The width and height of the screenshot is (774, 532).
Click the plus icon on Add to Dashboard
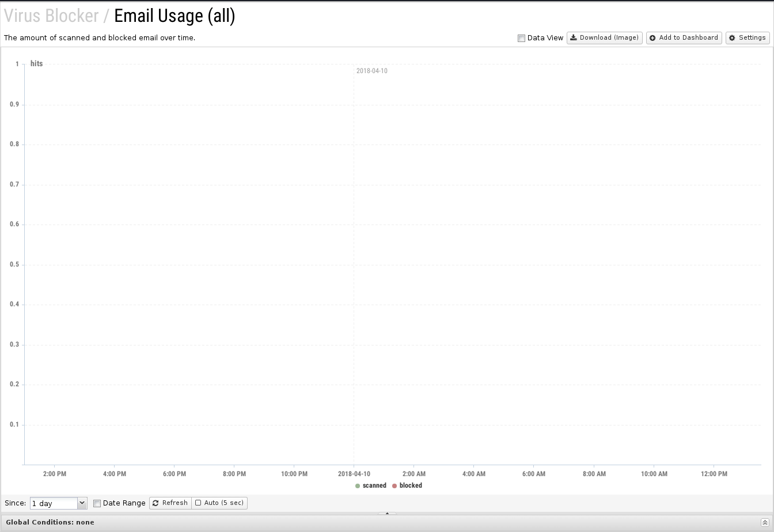[652, 38]
